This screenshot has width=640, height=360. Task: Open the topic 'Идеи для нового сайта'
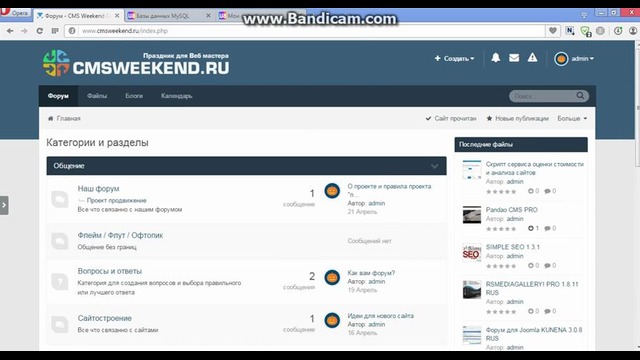pos(380,316)
